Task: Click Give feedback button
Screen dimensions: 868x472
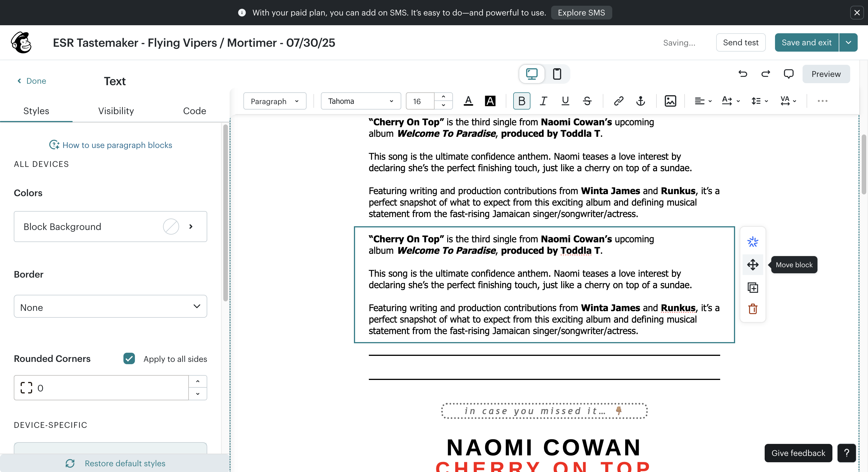Action: (x=798, y=453)
